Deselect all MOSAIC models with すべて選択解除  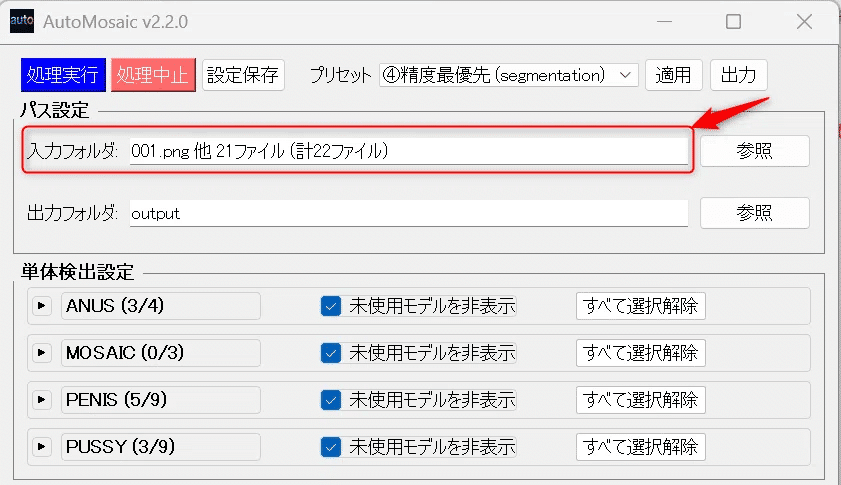coord(641,353)
